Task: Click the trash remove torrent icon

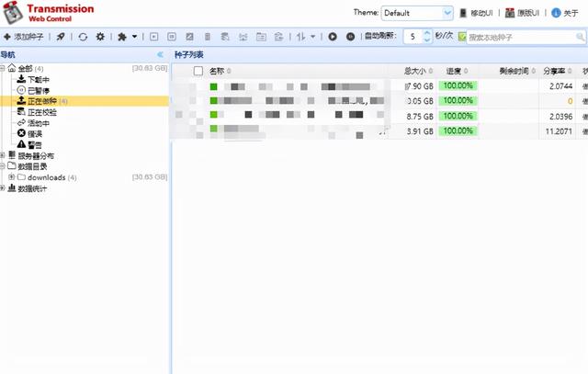Action: (x=208, y=37)
